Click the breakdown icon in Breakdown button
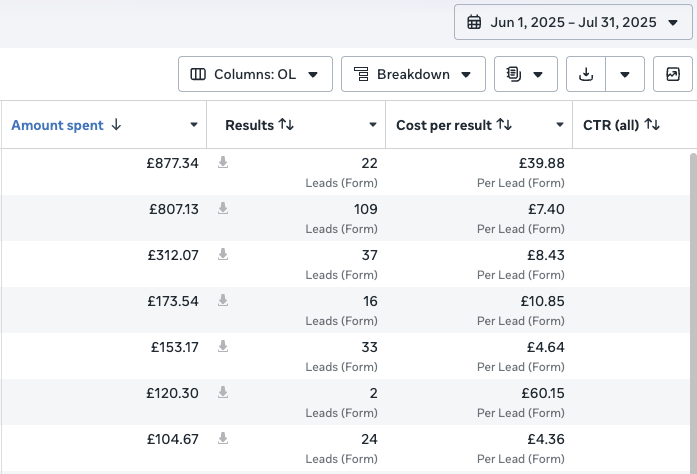Screen dimensions: 697x474 [361, 74]
